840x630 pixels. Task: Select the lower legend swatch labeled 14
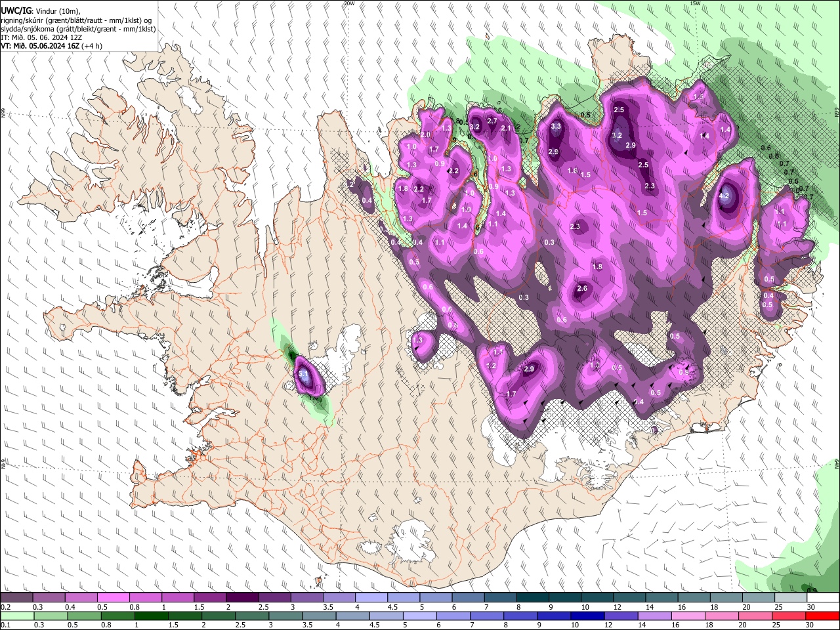click(x=655, y=616)
